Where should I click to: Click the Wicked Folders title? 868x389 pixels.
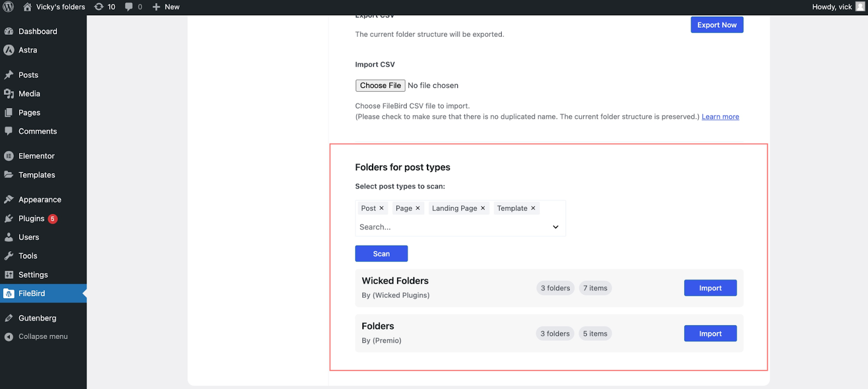[x=395, y=281]
